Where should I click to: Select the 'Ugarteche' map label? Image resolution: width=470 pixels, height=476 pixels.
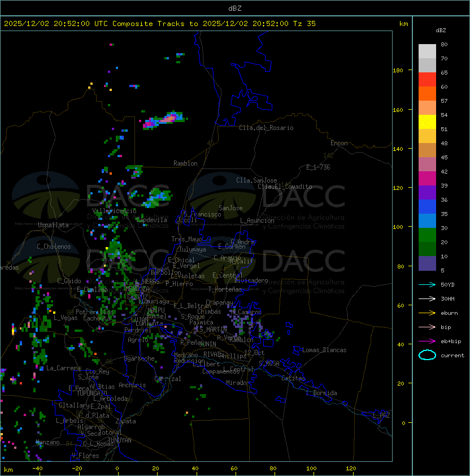[x=140, y=358]
